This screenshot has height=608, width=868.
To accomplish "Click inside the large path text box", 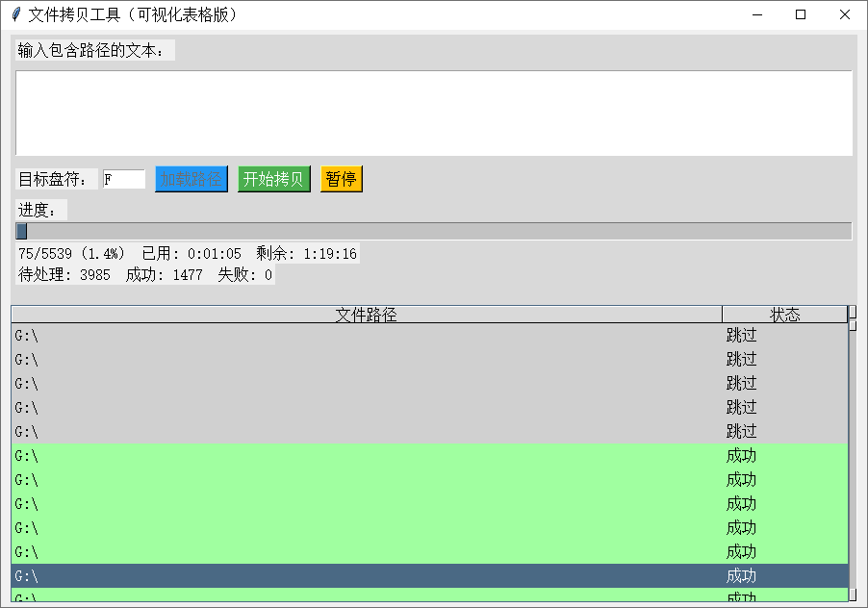I will pos(434,113).
